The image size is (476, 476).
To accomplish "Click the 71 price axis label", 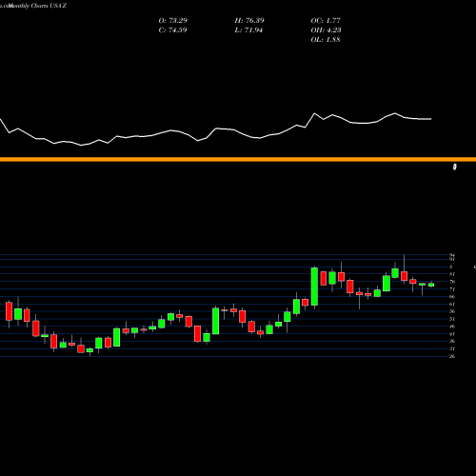I will click(452, 289).
